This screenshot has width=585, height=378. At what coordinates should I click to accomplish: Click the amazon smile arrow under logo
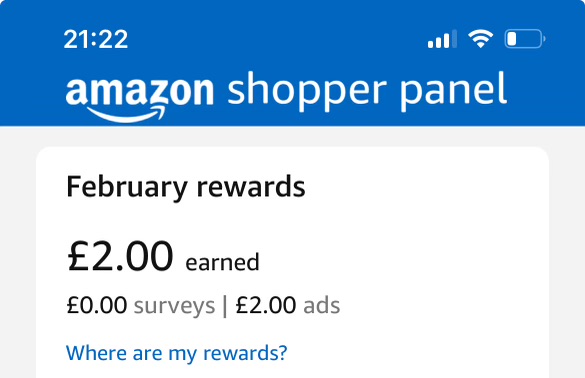click(126, 115)
